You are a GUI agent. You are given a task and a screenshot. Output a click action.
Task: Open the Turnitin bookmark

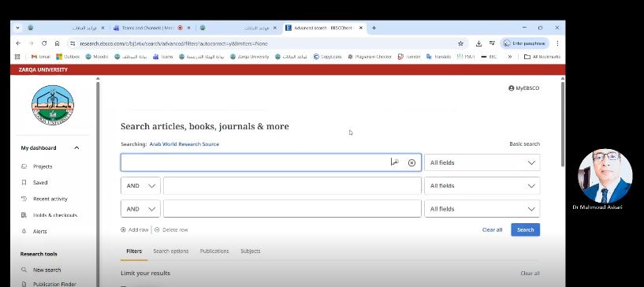click(x=408, y=57)
